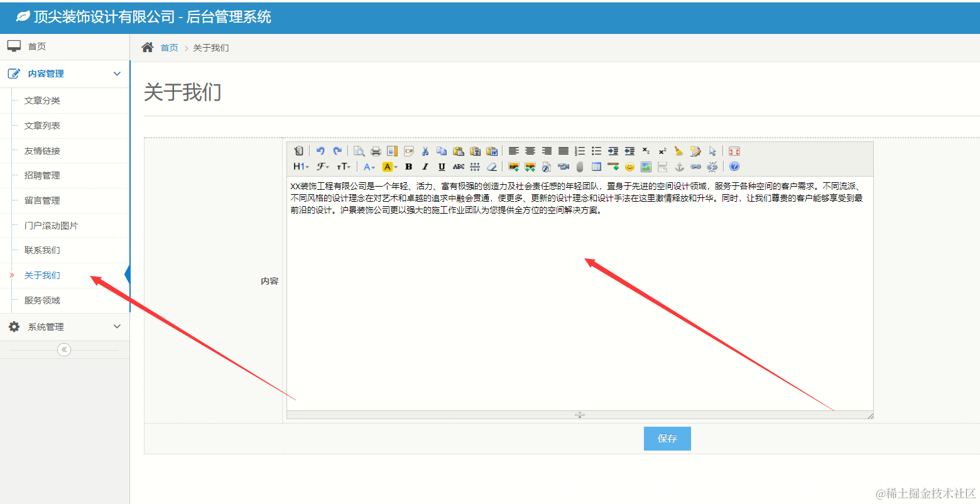This screenshot has height=504, width=980.
Task: Open 友情链接 menu item
Action: pyautogui.click(x=42, y=151)
